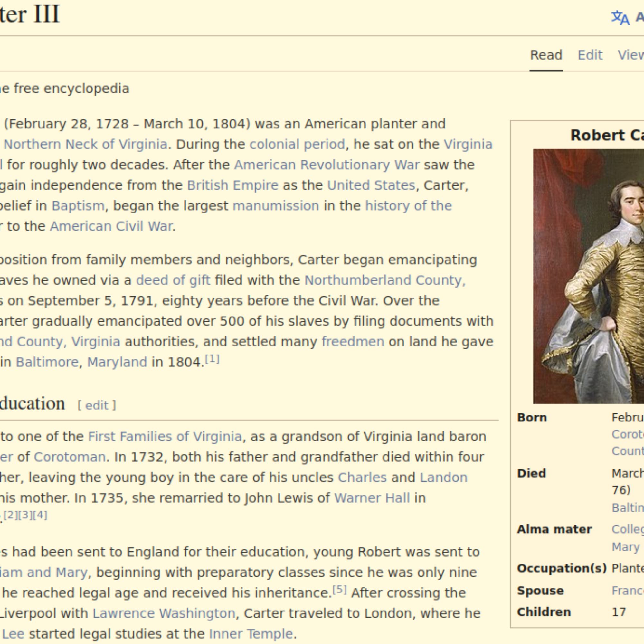Jump to citation [3]
644x644 pixels.
tap(25, 515)
